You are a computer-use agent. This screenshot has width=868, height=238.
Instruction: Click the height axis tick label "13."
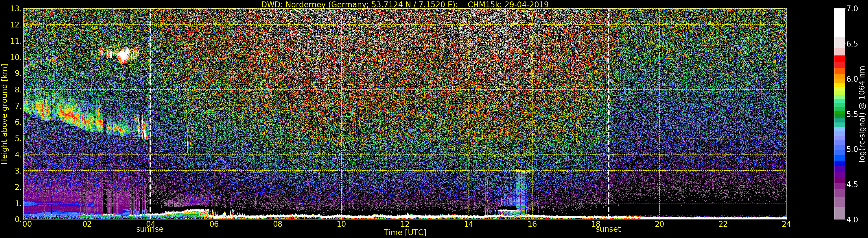(x=16, y=9)
